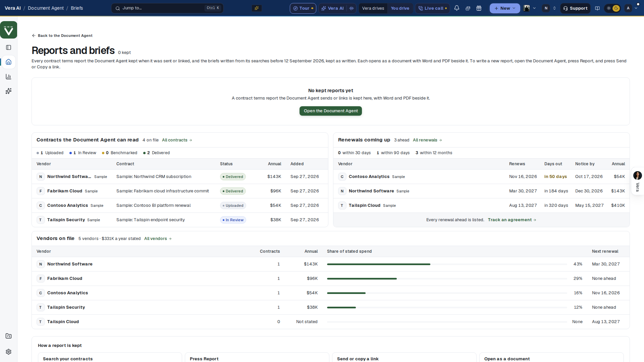Viewport: 644px width, 362px height.
Task: Click the Search your contracts step card
Action: [x=110, y=357]
